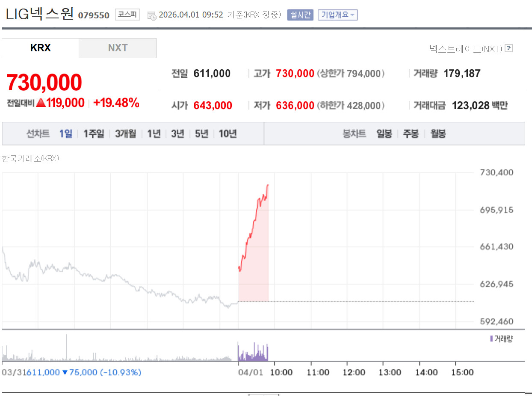Select the 1년 chart period
This screenshot has height=396, width=532.
(154, 134)
